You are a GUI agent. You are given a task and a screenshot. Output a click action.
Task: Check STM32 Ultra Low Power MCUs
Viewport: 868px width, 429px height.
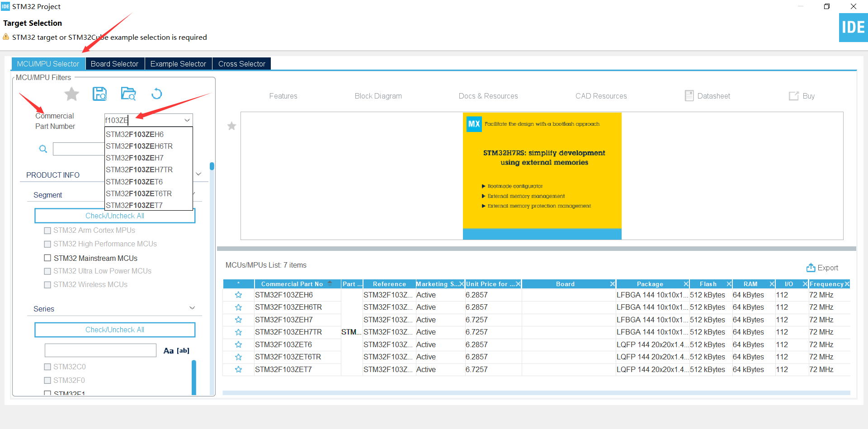[47, 271]
